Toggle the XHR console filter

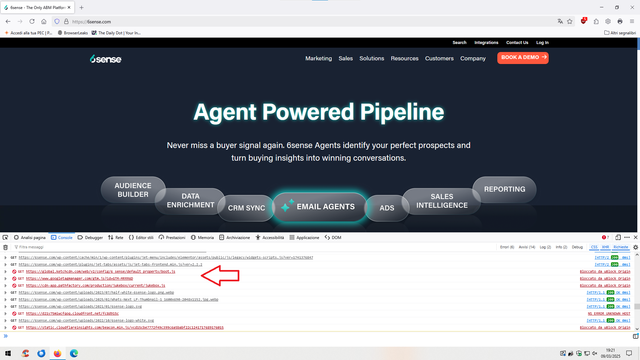(x=605, y=247)
